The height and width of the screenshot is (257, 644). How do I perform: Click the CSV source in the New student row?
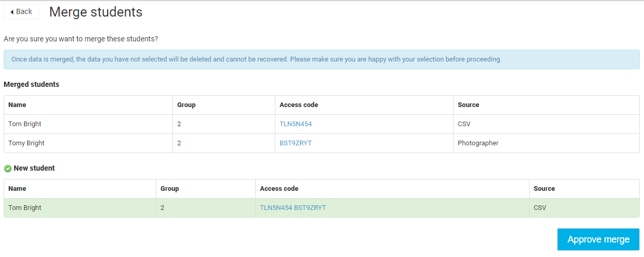[540, 208]
